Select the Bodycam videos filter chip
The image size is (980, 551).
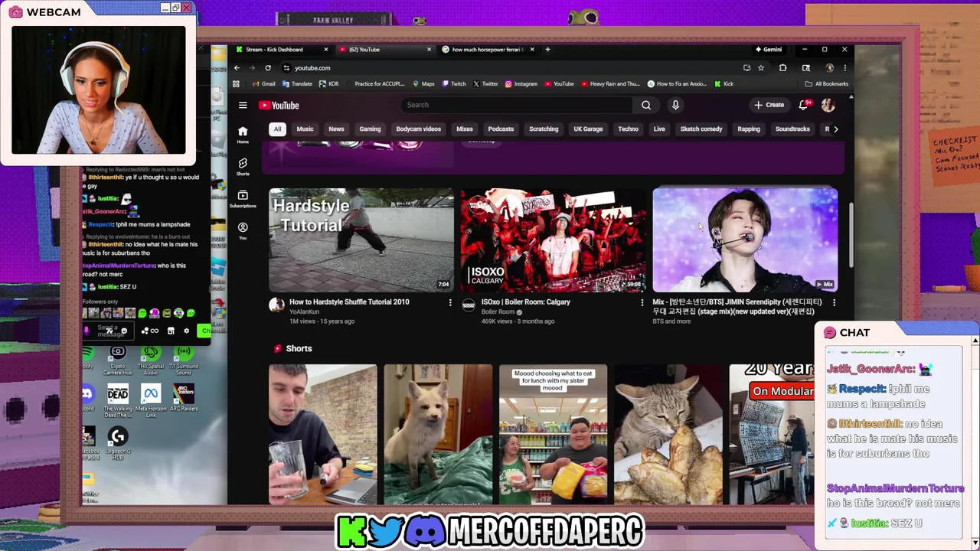coord(418,129)
